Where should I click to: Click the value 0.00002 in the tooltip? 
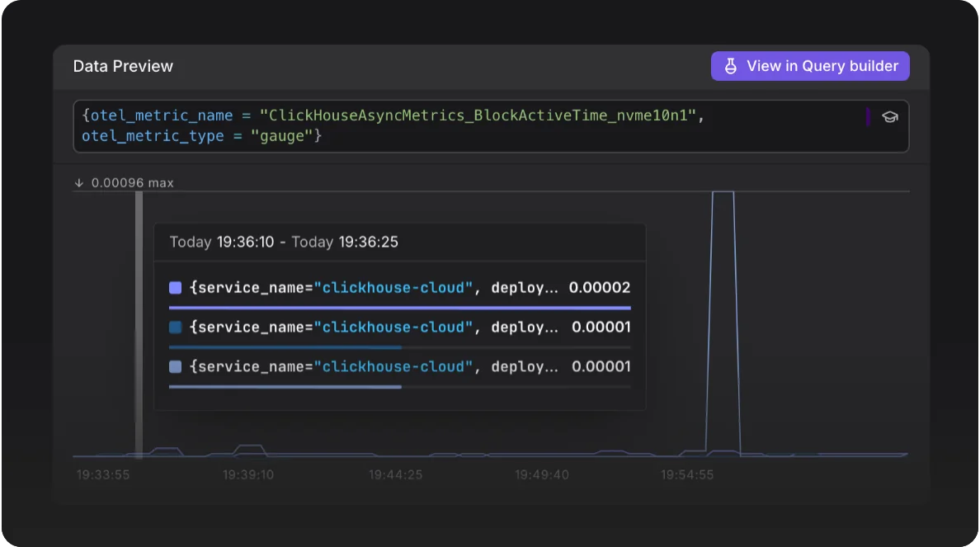(x=600, y=288)
